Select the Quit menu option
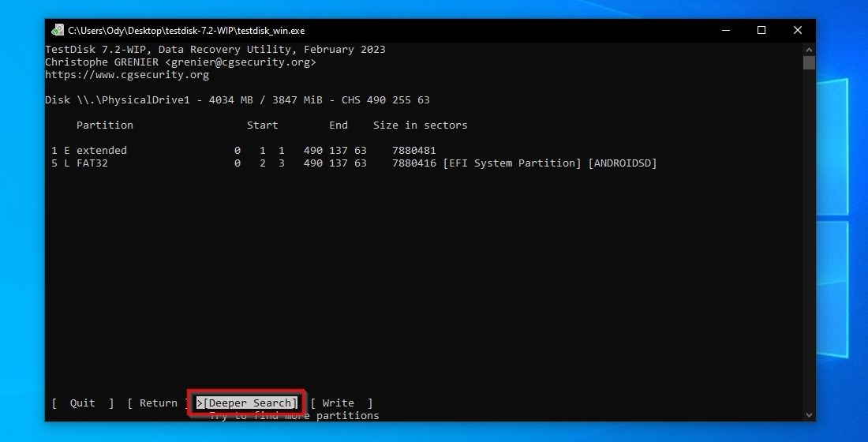The height and width of the screenshot is (442, 868). [83, 403]
